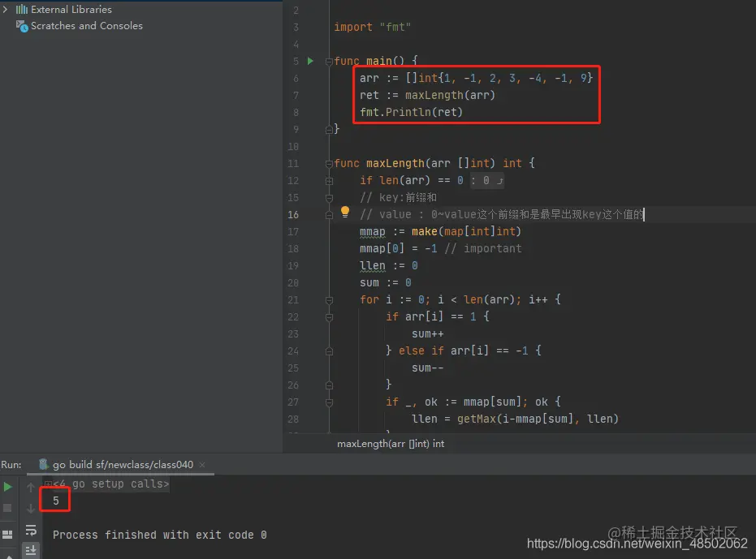Expand the folded if block at line 12
The image size is (756, 559).
point(329,181)
